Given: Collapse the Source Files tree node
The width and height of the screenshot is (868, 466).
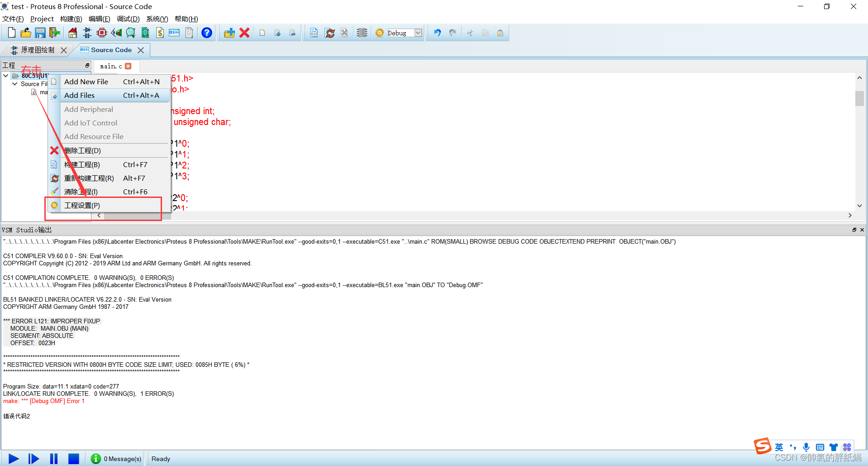Looking at the screenshot, I should pyautogui.click(x=14, y=84).
